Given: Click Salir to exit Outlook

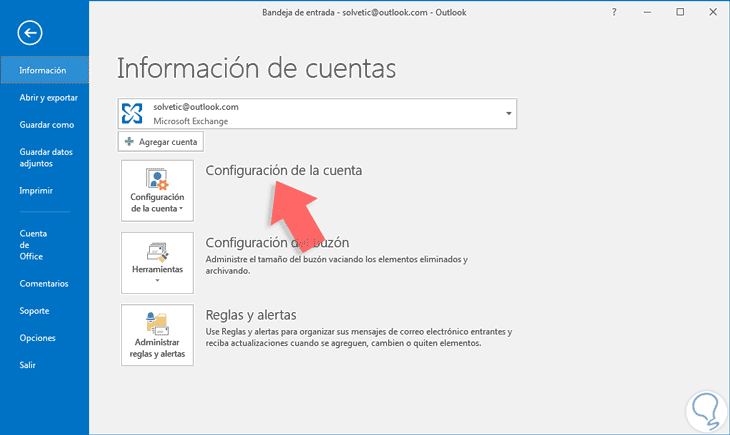Looking at the screenshot, I should click(27, 365).
